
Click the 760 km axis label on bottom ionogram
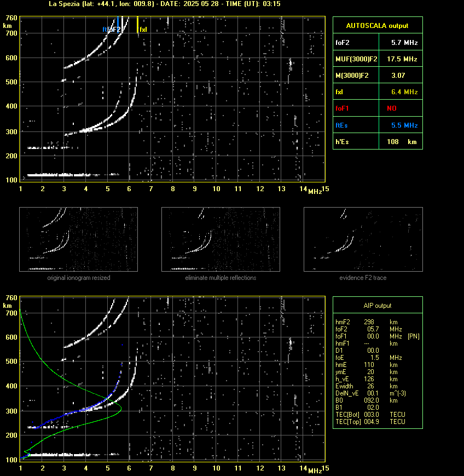point(11,298)
